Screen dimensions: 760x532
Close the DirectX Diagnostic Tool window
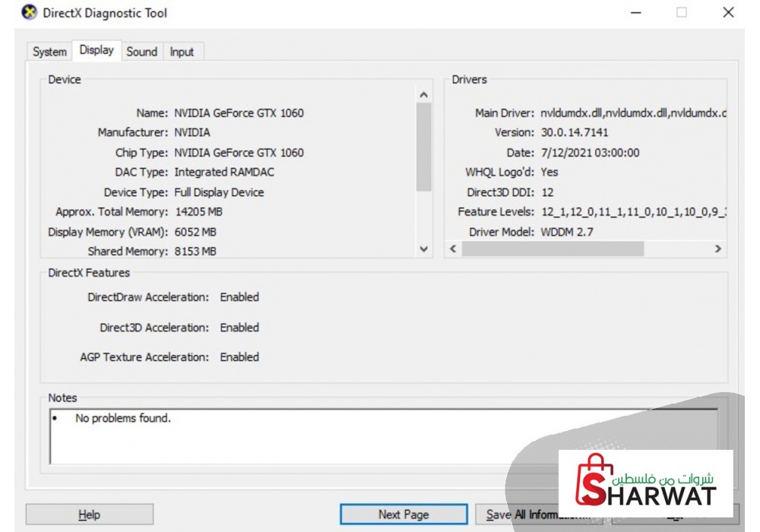[x=728, y=13]
